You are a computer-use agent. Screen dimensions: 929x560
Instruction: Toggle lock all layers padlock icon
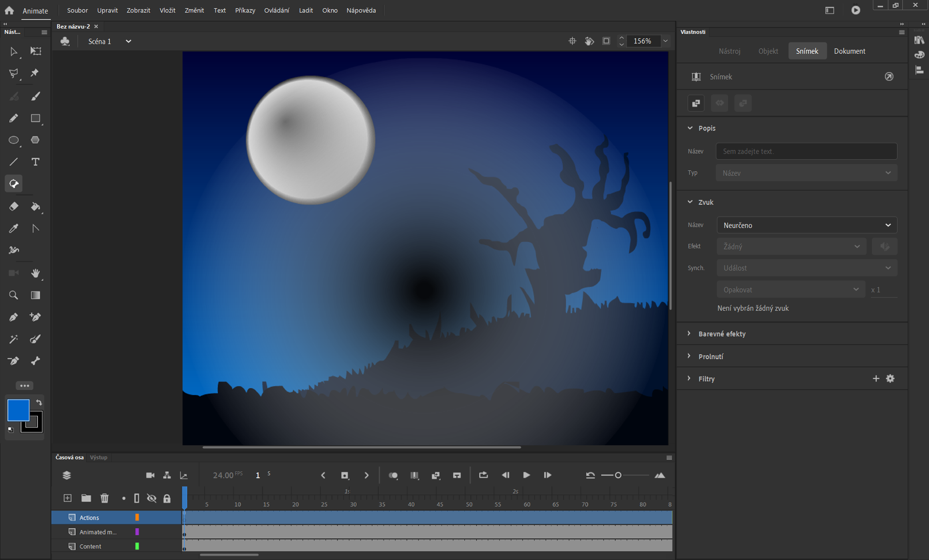click(x=167, y=498)
